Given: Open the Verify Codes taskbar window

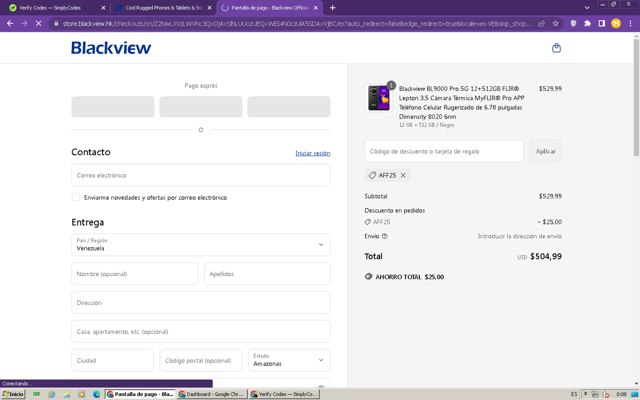Looking at the screenshot, I should point(284,394).
